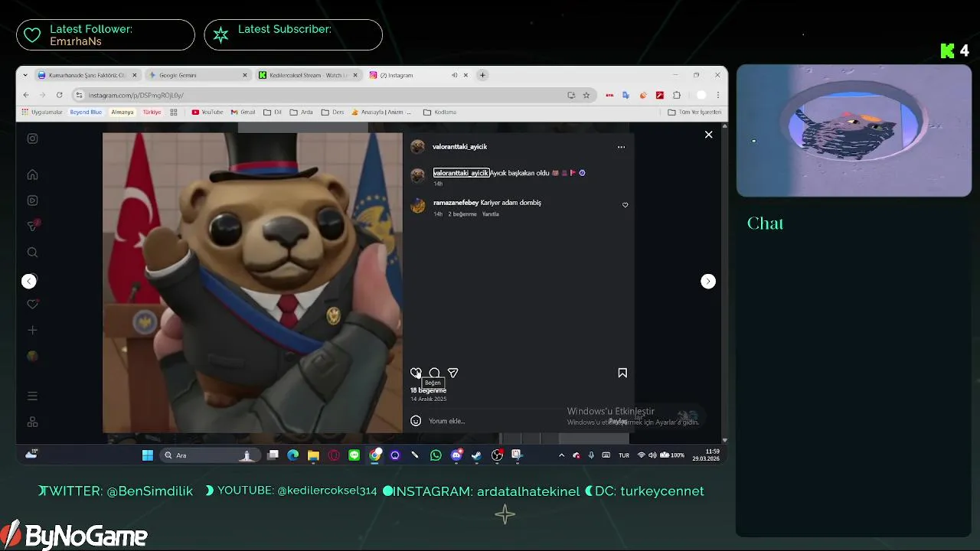Open WhatsApp from the taskbar

tap(436, 455)
